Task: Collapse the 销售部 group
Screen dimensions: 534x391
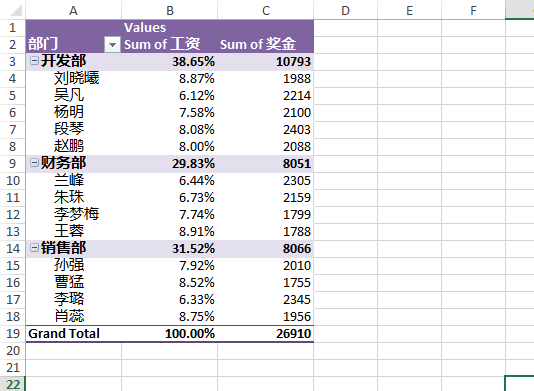Action: pos(34,248)
